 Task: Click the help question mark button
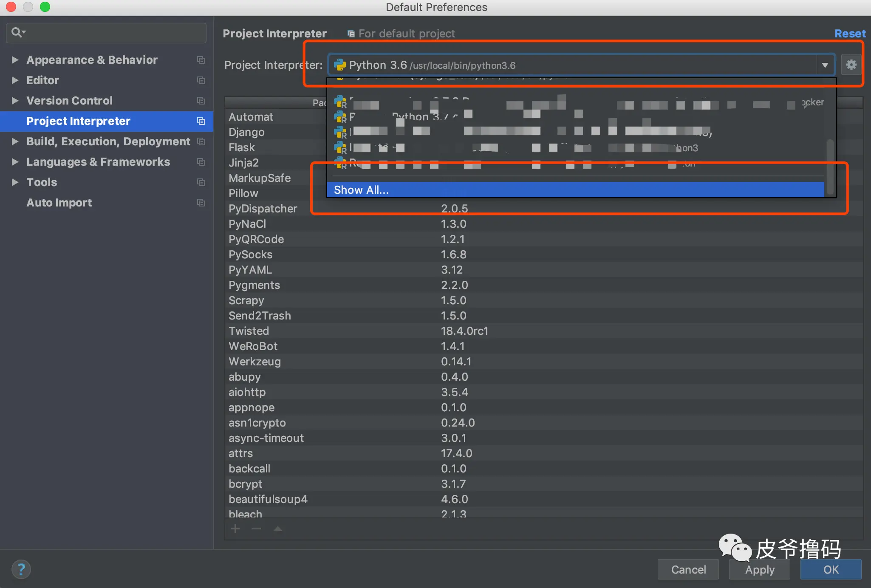pyautogui.click(x=21, y=569)
